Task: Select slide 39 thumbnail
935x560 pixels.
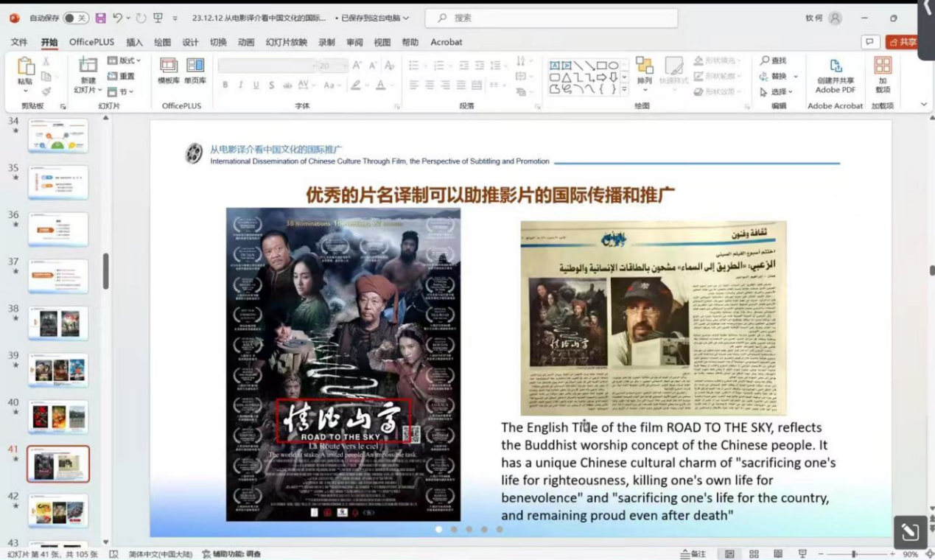Action: [x=58, y=370]
